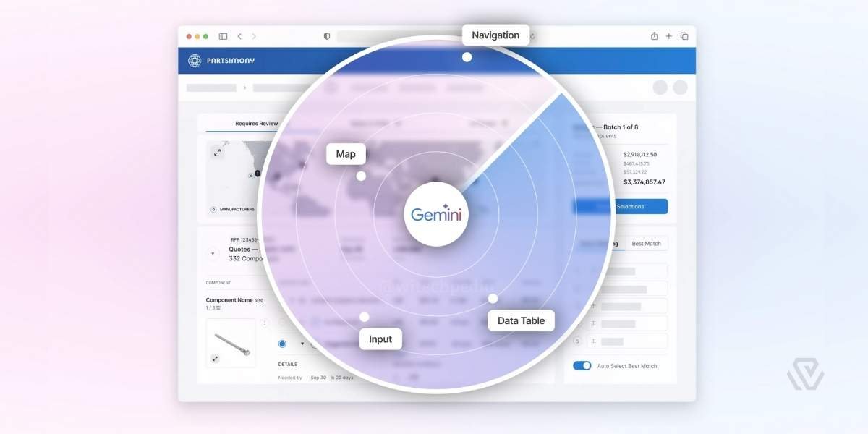Viewport: 868px width, 434px height.
Task: Click the browser Share icon
Action: [x=654, y=36]
